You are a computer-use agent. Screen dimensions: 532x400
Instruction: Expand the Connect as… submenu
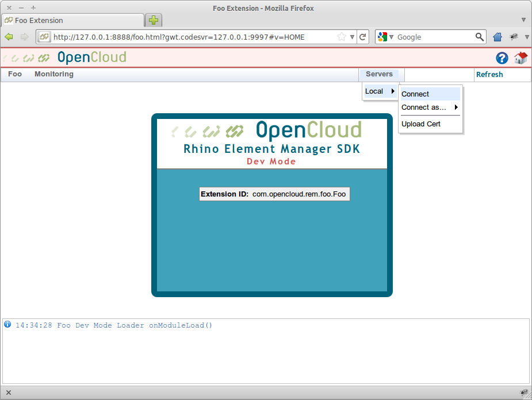430,107
